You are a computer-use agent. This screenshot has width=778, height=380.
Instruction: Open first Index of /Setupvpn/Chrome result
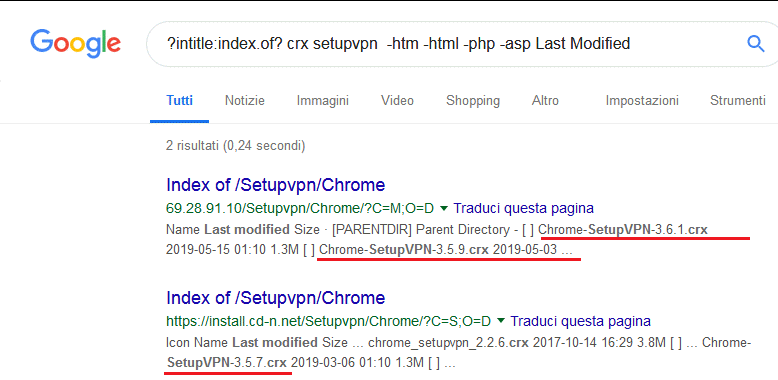[275, 185]
